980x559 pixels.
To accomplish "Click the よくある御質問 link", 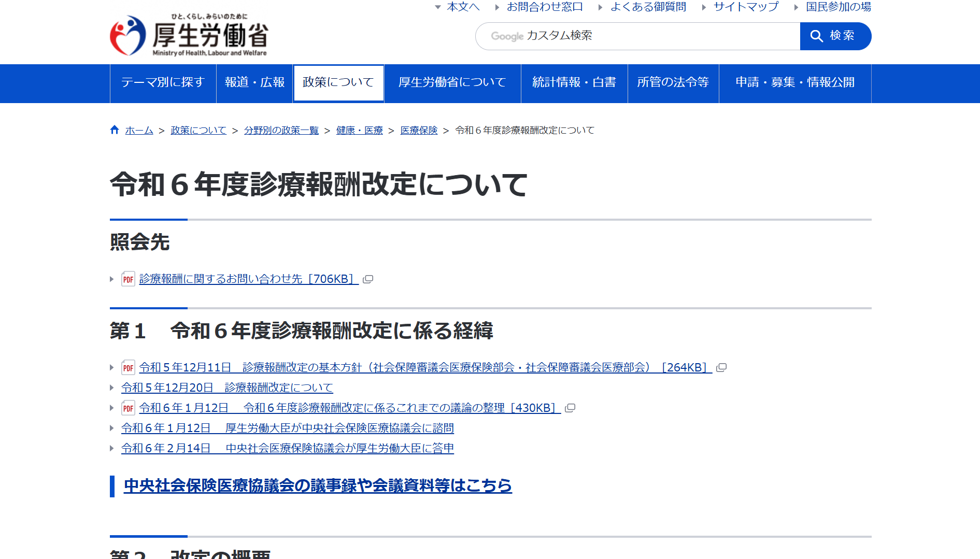I will [x=648, y=7].
